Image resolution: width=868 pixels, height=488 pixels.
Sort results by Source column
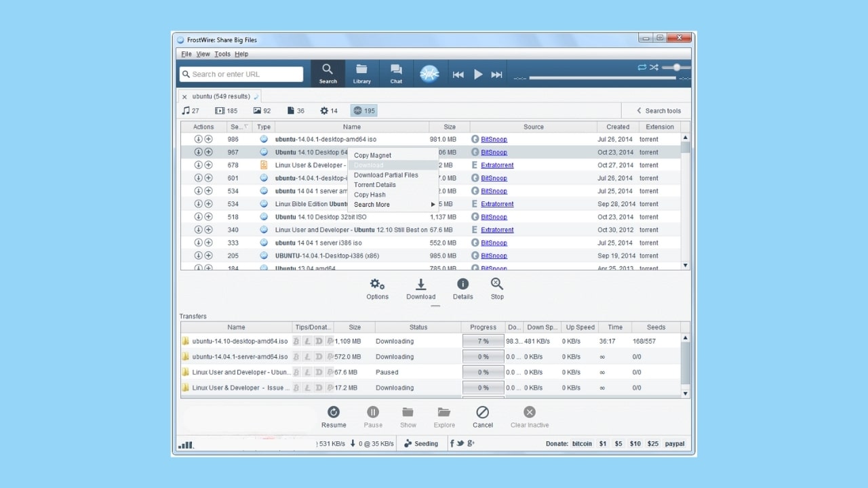click(534, 127)
